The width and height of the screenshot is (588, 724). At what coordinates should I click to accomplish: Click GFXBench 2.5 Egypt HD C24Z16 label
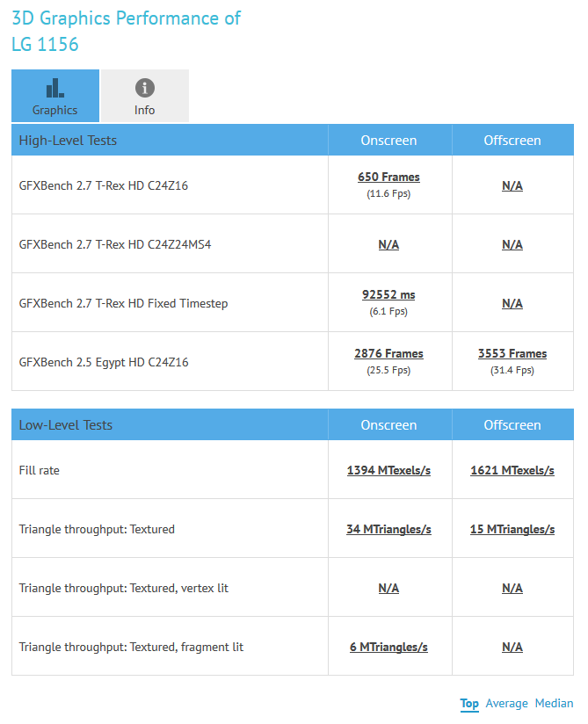pos(104,362)
